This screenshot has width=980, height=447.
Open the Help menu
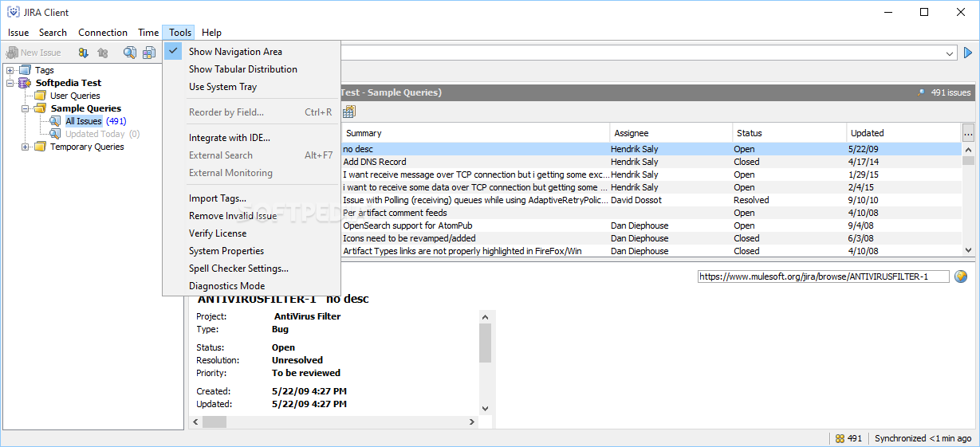[211, 33]
